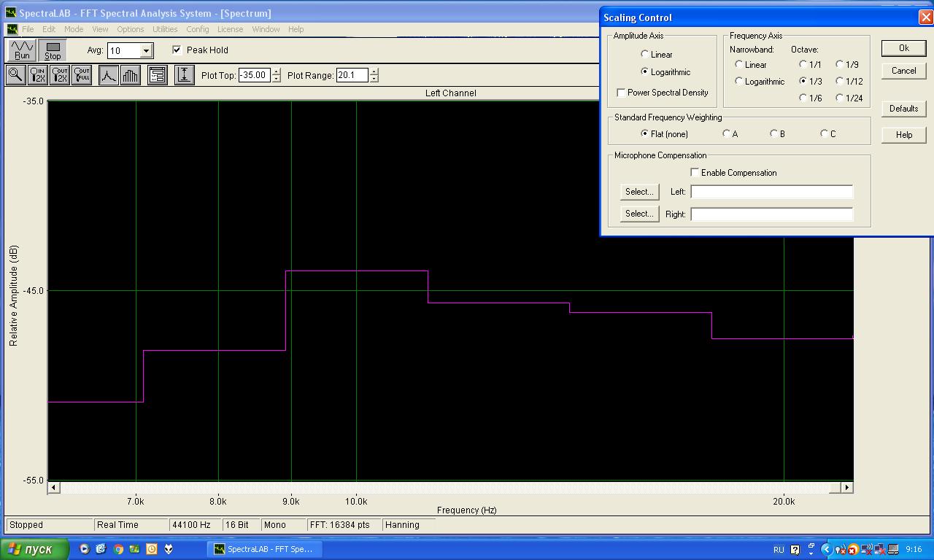Switch to line graph plot style

coord(108,75)
